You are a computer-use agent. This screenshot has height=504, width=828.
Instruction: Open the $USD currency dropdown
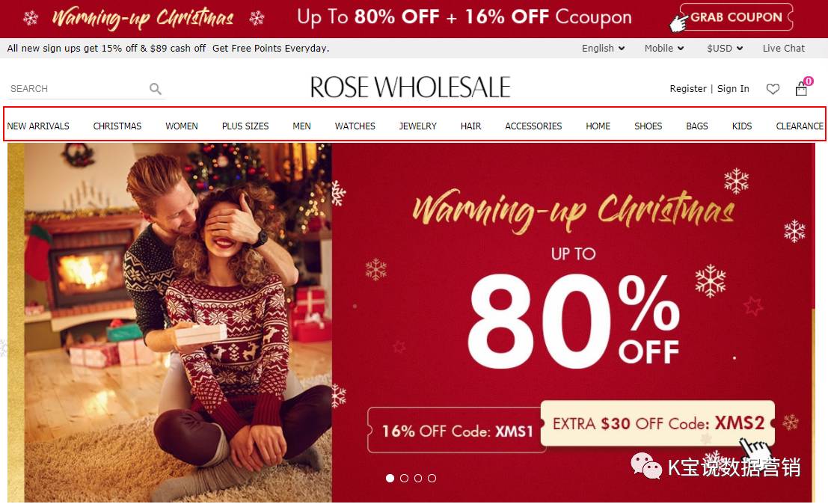[725, 48]
